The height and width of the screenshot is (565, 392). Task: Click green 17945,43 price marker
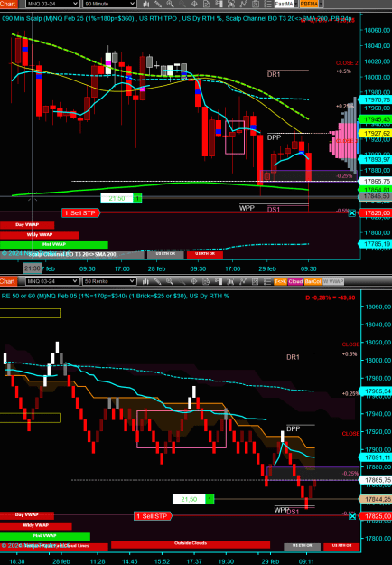[375, 119]
